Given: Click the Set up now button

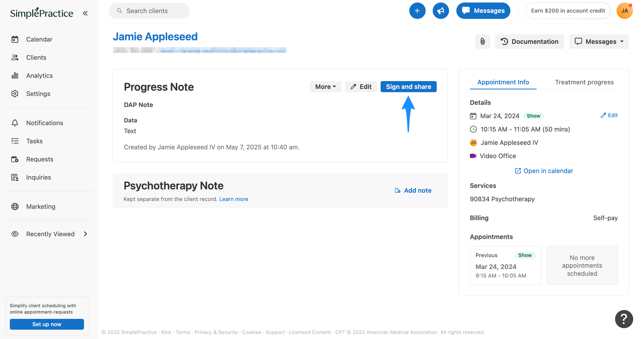Looking at the screenshot, I should pyautogui.click(x=47, y=324).
